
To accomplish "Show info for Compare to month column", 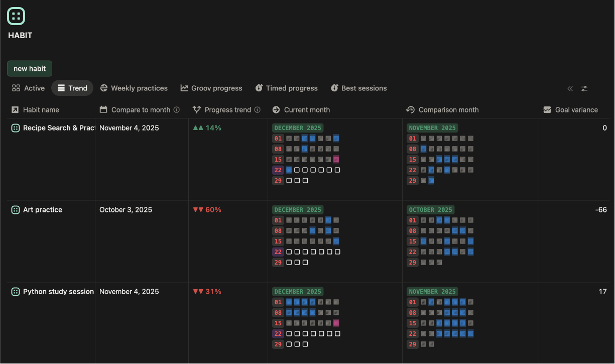I will pos(176,110).
